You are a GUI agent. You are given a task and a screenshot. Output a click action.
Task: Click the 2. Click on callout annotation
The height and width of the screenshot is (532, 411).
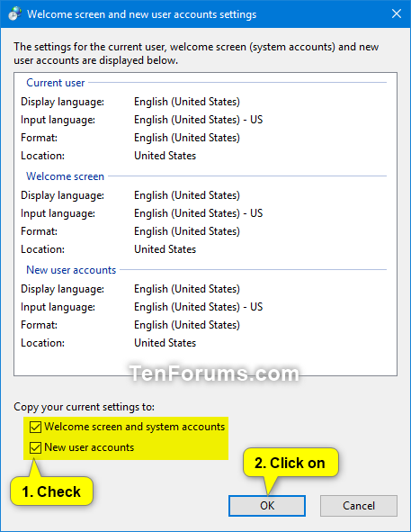click(x=290, y=463)
